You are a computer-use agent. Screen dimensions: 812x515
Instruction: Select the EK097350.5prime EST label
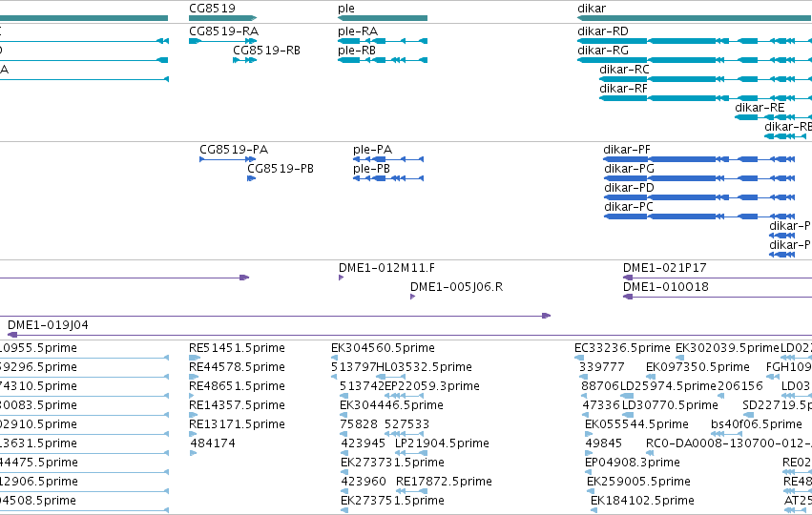(697, 367)
